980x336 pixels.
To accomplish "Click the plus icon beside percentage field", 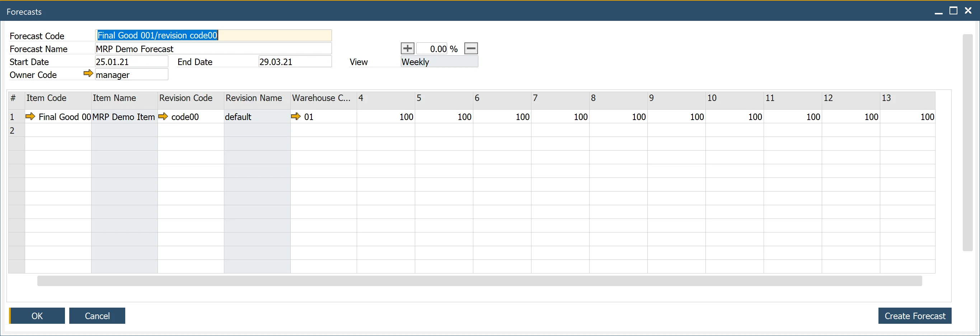I will [407, 49].
